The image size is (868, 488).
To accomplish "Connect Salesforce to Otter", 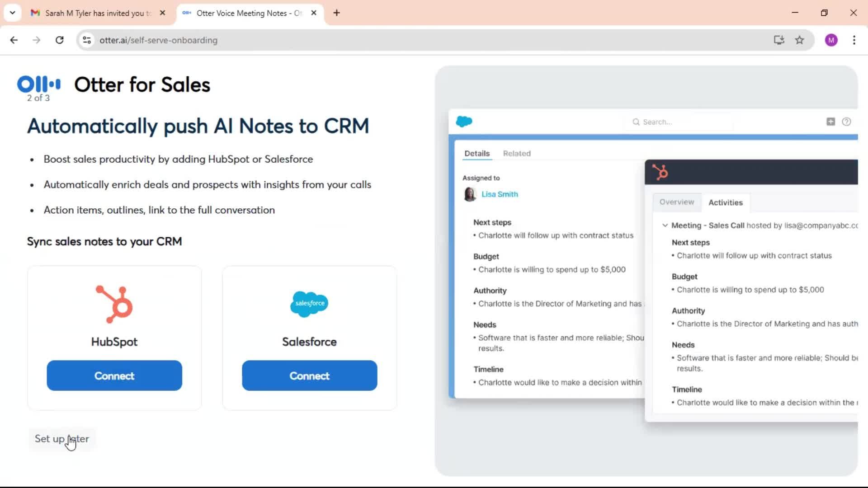I will click(309, 375).
